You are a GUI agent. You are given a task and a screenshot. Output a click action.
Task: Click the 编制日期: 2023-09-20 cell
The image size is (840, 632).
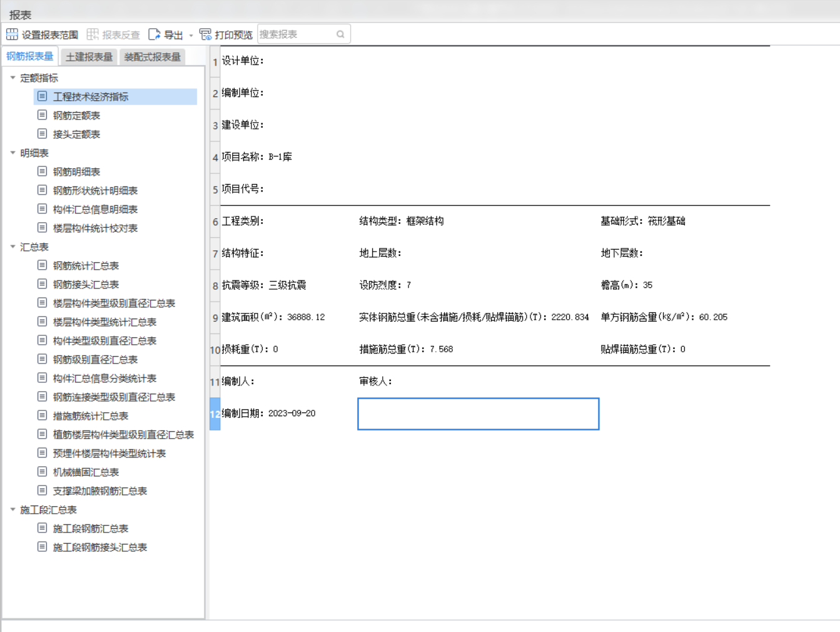(268, 413)
